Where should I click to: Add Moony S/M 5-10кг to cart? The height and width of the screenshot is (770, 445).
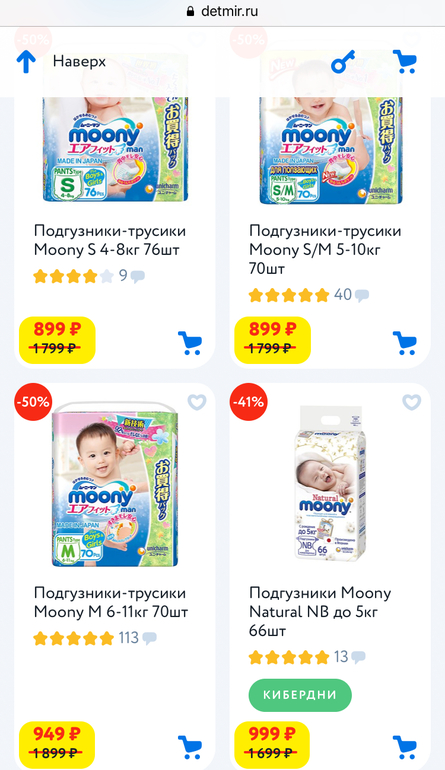tap(405, 343)
